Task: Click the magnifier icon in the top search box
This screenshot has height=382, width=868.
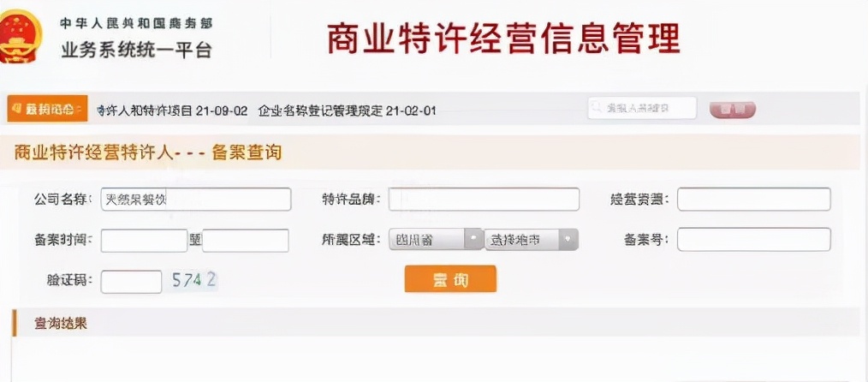Action: (x=596, y=108)
